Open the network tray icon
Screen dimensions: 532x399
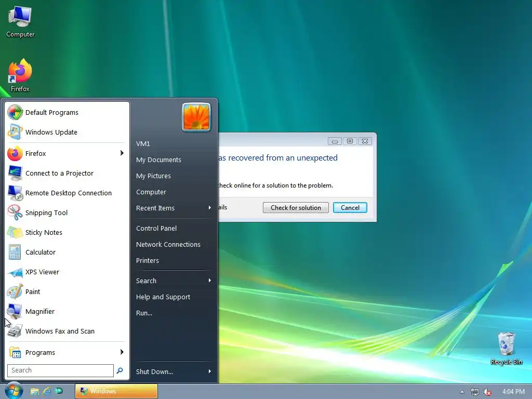tap(475, 392)
